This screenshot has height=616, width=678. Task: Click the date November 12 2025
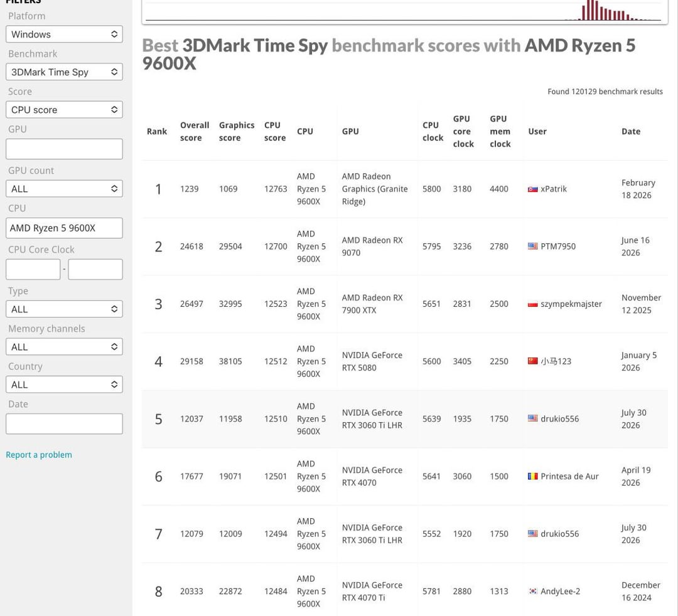click(x=641, y=304)
